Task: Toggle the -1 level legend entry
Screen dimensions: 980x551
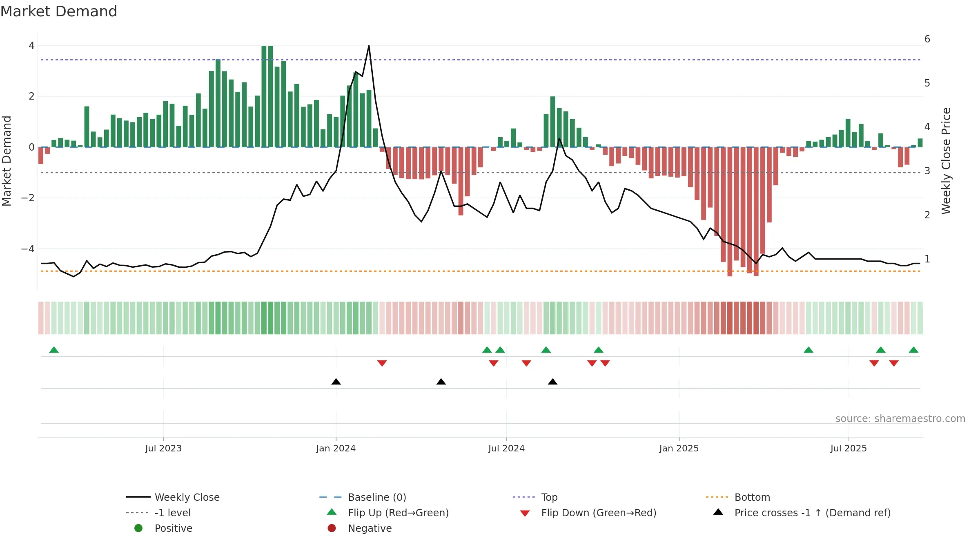Action: (158, 513)
